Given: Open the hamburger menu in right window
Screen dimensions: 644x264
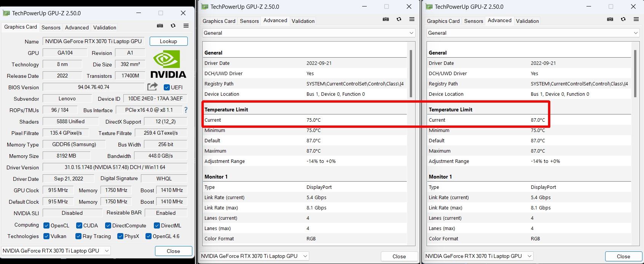Looking at the screenshot, I should click(636, 19).
